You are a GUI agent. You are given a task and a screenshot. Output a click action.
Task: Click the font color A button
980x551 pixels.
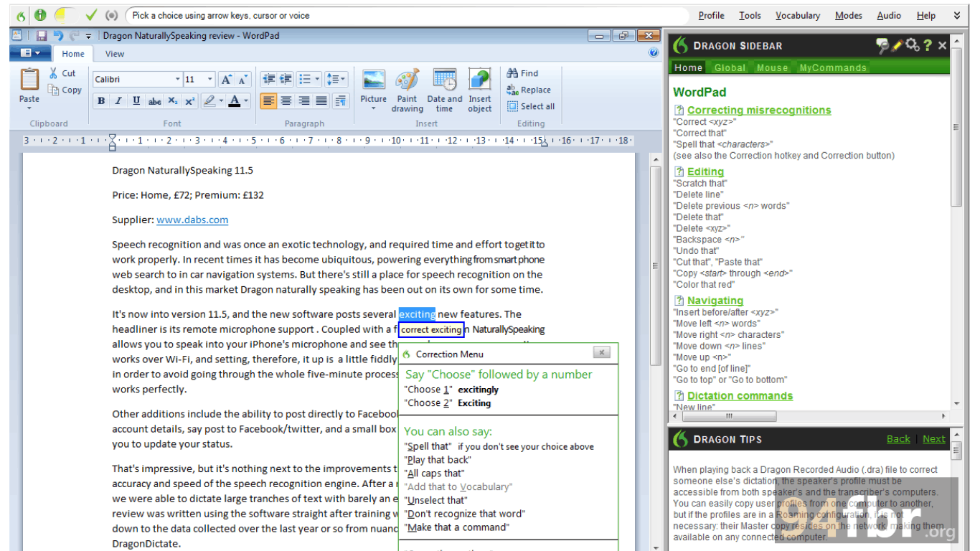234,101
